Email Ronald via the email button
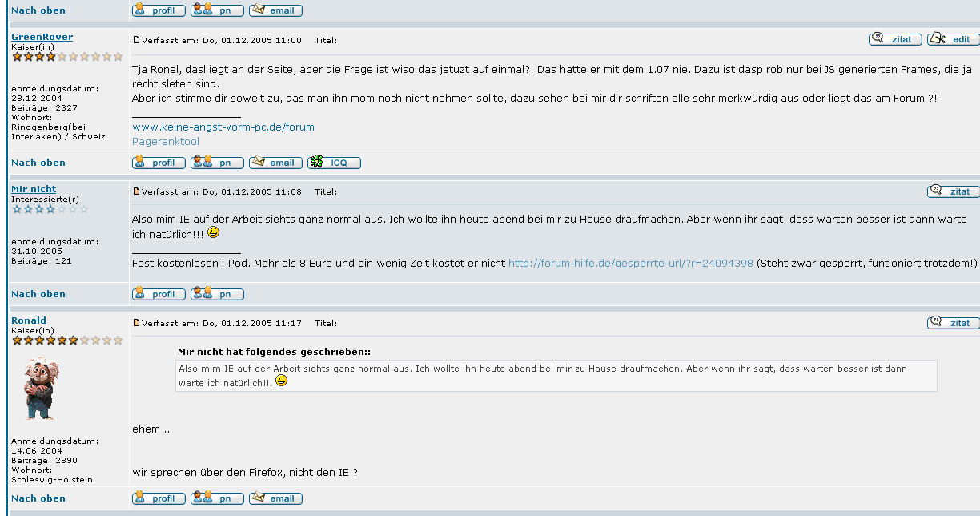 click(275, 498)
